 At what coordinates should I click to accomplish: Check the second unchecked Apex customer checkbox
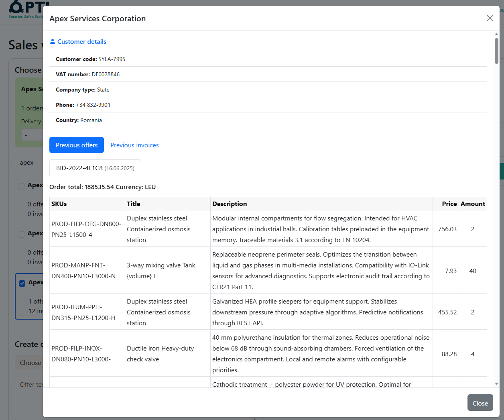(x=21, y=234)
